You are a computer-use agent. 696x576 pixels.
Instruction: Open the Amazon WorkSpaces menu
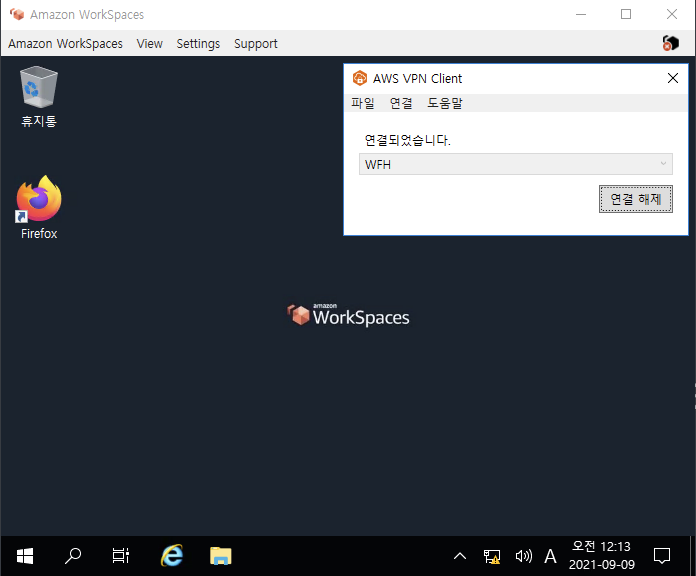[65, 43]
